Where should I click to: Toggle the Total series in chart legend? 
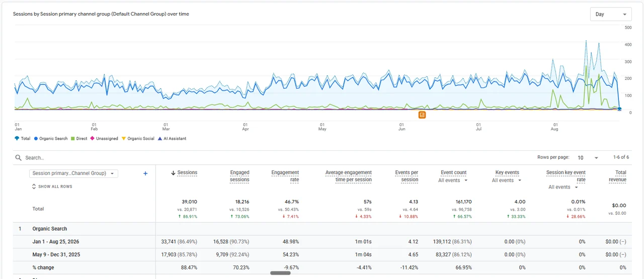(x=23, y=138)
